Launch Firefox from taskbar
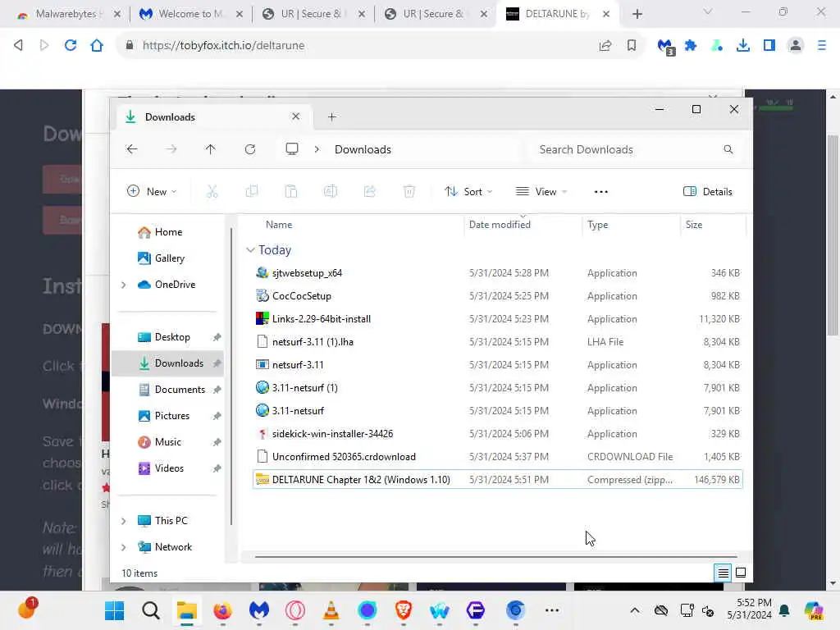The image size is (840, 630). coord(222,610)
